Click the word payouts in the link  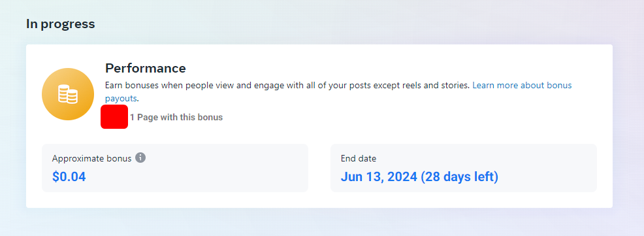[x=121, y=99]
